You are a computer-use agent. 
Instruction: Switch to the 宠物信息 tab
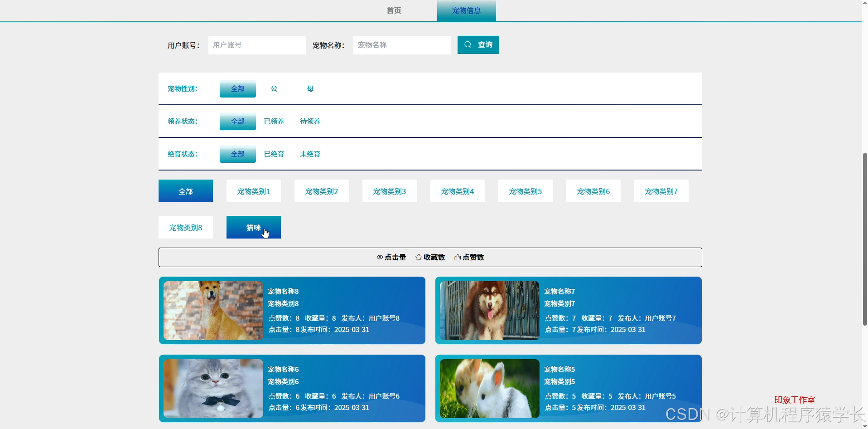click(466, 10)
